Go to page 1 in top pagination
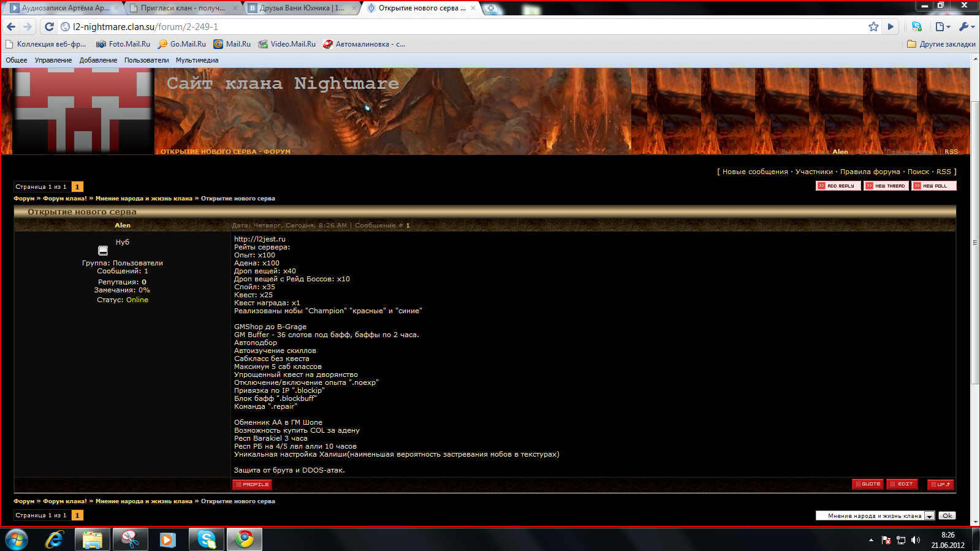980x551 pixels. pos(77,187)
